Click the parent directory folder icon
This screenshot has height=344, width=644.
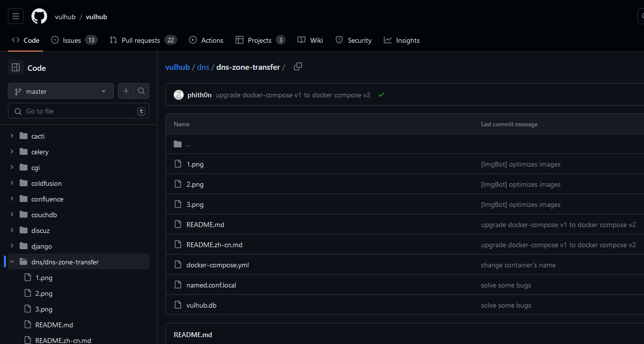(x=178, y=144)
